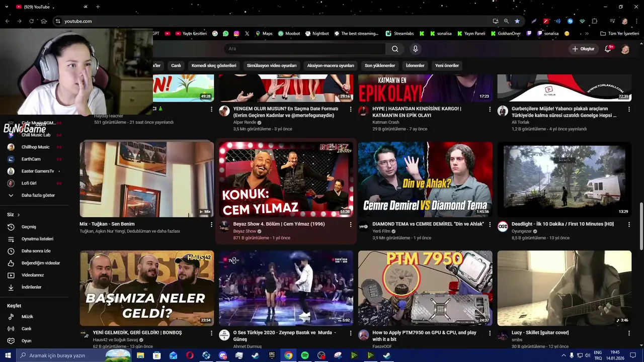
Task: Open Oyungezer channel avatar
Action: click(503, 226)
